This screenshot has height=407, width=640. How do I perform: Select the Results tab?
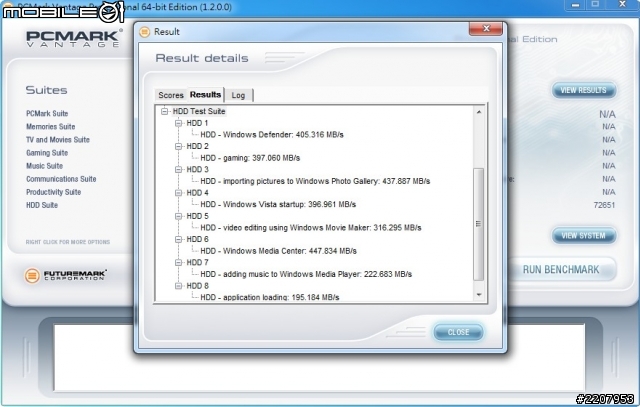(x=205, y=94)
